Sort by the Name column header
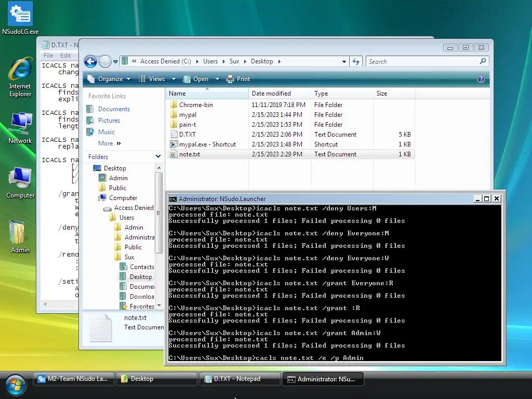The image size is (532, 399). [x=207, y=94]
